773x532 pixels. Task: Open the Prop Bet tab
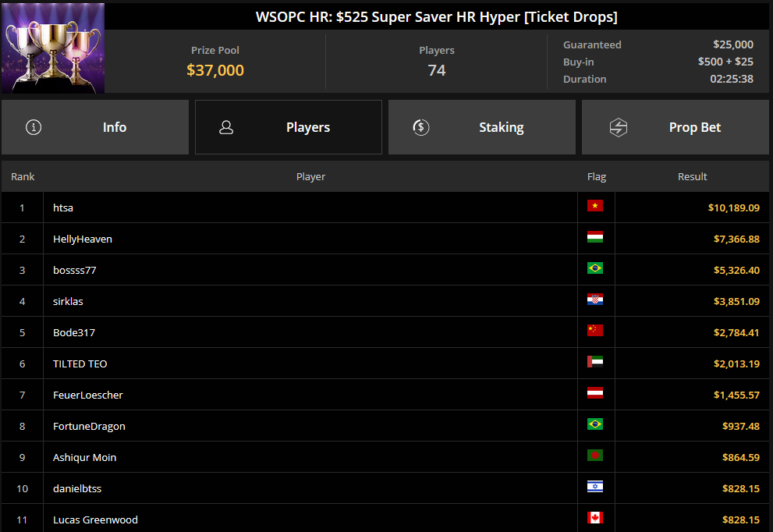pyautogui.click(x=675, y=127)
